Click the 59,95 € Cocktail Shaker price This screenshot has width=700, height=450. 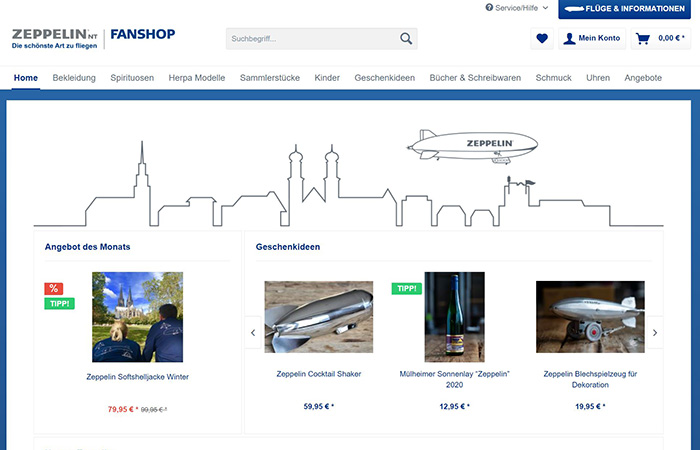pos(319,406)
